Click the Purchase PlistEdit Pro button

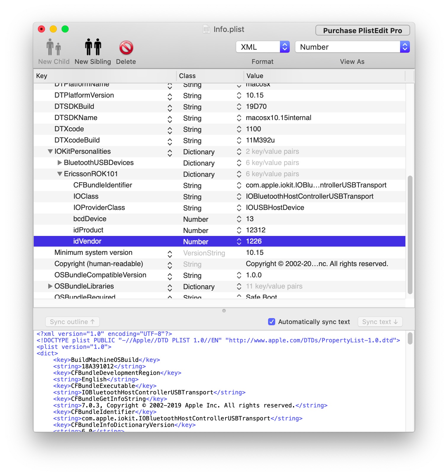click(x=362, y=30)
